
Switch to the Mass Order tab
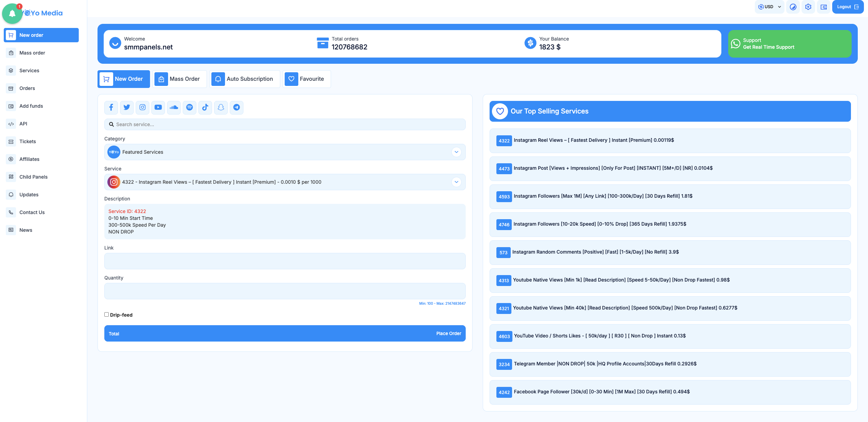click(179, 79)
